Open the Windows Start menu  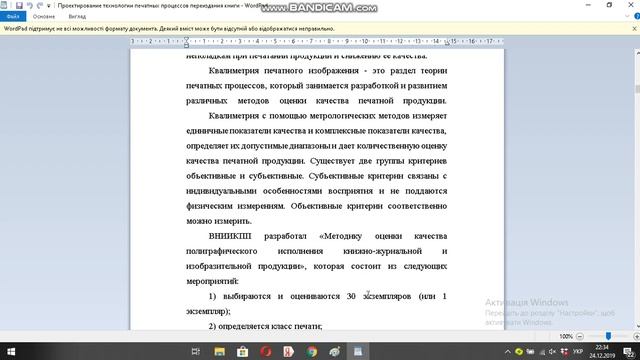11,351
